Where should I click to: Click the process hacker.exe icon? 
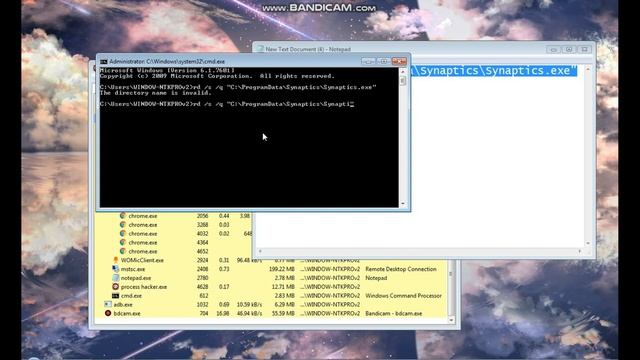point(116,287)
